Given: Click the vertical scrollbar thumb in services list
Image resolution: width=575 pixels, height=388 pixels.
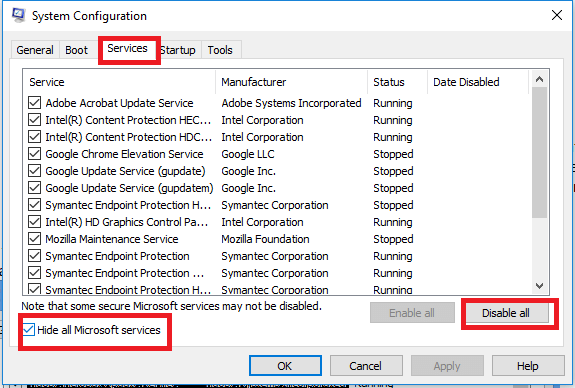Looking at the screenshot, I should (539, 152).
